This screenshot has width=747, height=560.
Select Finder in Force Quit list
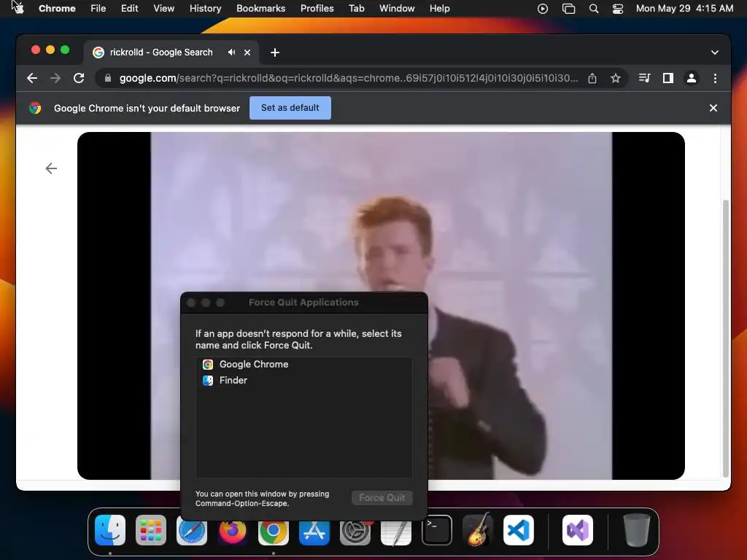(x=304, y=380)
